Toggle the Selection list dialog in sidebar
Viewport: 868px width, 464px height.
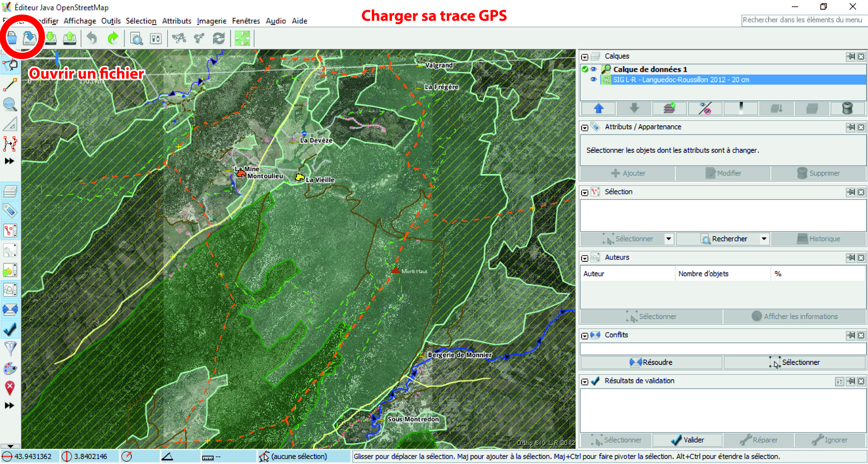[x=10, y=231]
